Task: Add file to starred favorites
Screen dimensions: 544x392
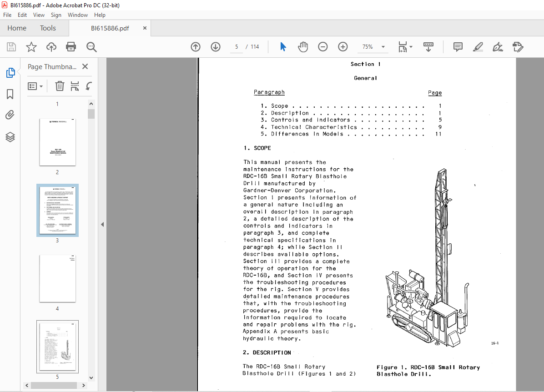Action: pyautogui.click(x=31, y=47)
